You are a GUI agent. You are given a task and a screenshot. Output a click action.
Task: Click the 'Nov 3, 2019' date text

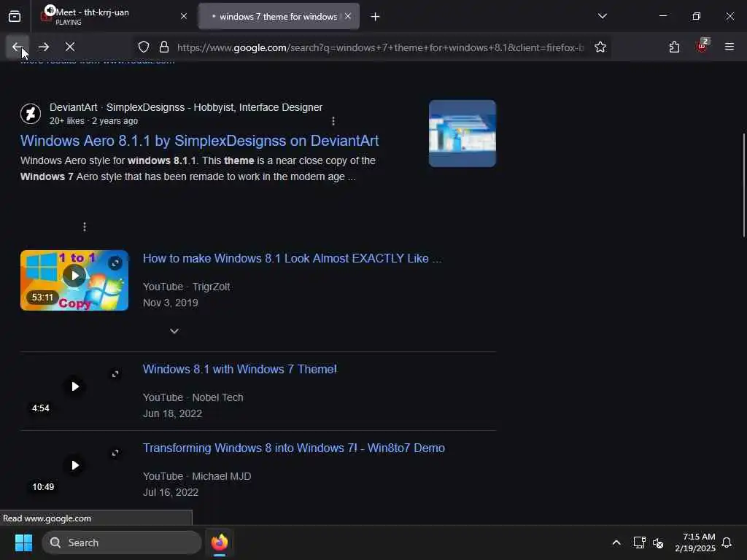click(171, 303)
